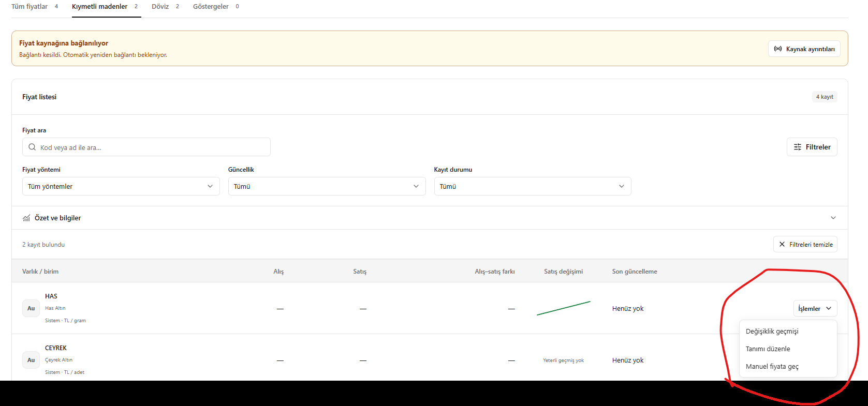868x406 pixels.
Task: Click the broadcast icon on Kaynak ayrıntıları
Action: pyautogui.click(x=778, y=49)
